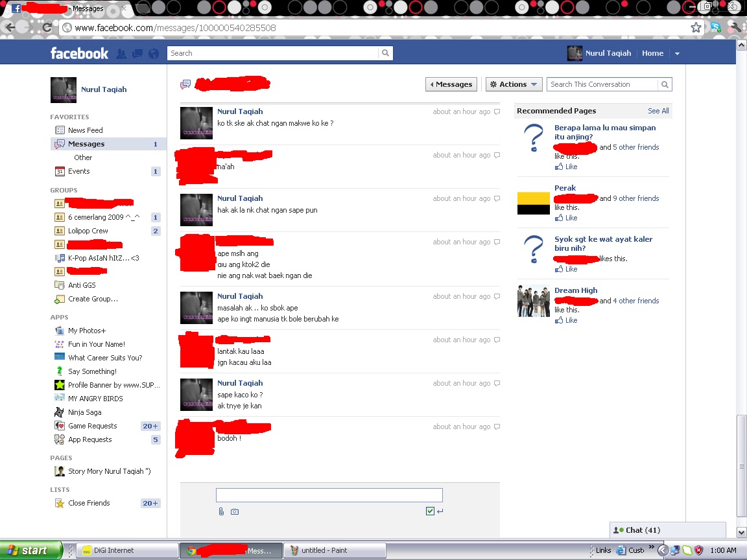Click See All recommended pages
The image size is (747, 560).
(658, 110)
